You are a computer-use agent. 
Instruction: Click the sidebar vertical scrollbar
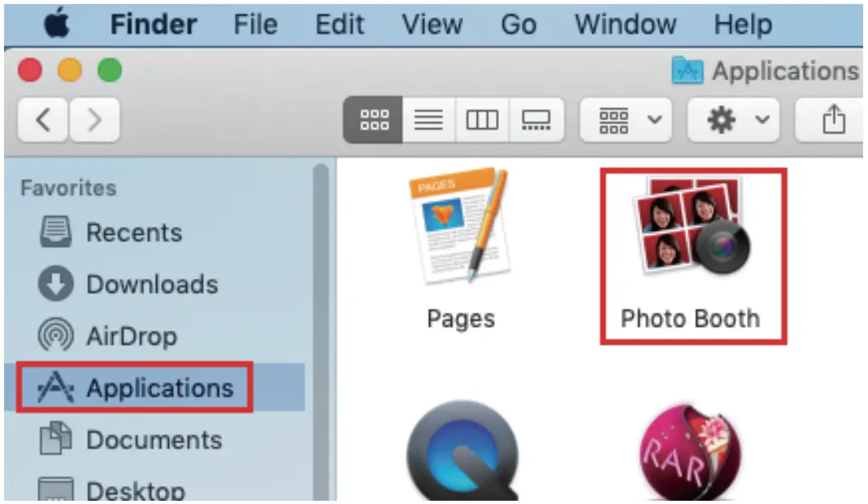coord(321,331)
